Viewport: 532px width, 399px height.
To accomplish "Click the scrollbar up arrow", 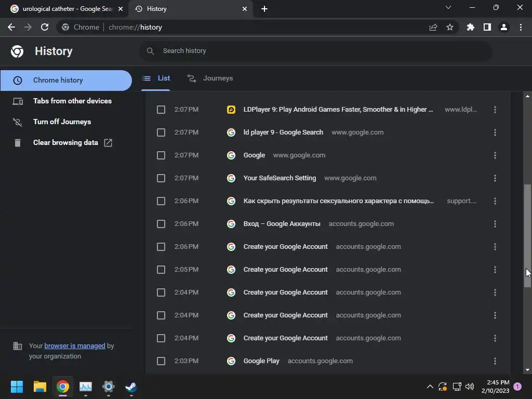I will pyautogui.click(x=527, y=96).
